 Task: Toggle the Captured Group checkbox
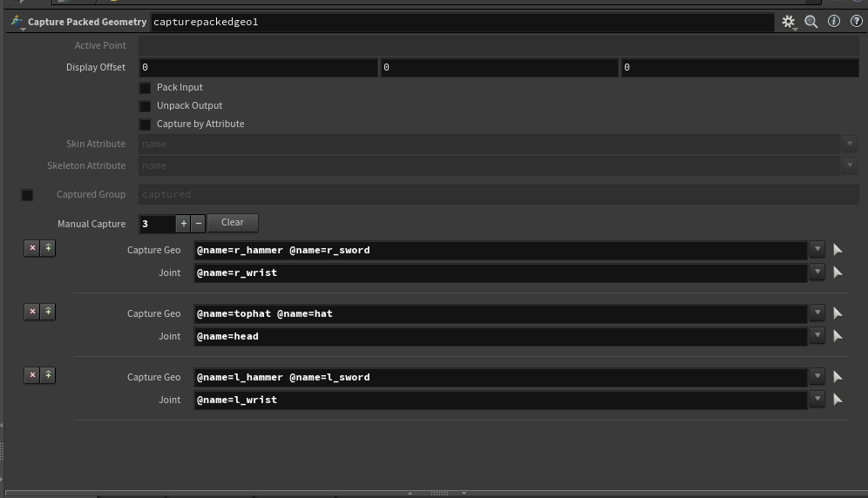(x=27, y=195)
